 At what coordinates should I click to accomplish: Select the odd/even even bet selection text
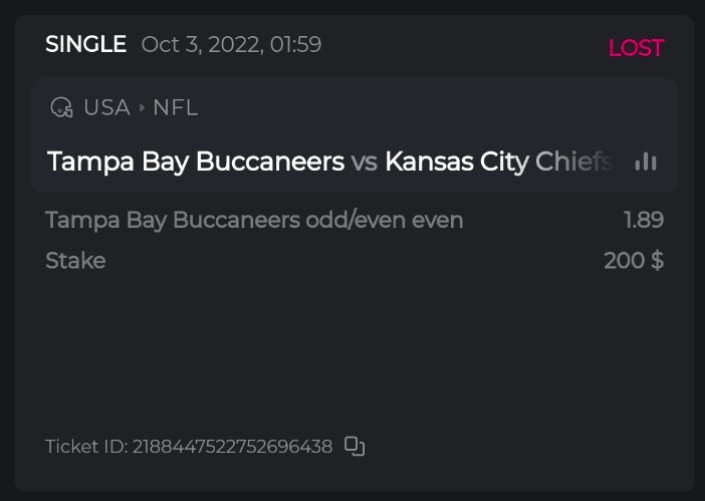(x=254, y=220)
